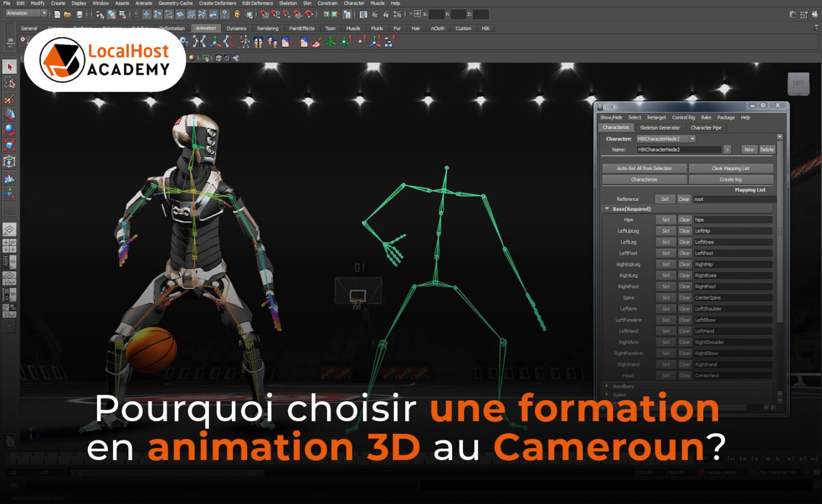Open the Control Rig menu in HIK
822x504 pixels.
(x=683, y=118)
